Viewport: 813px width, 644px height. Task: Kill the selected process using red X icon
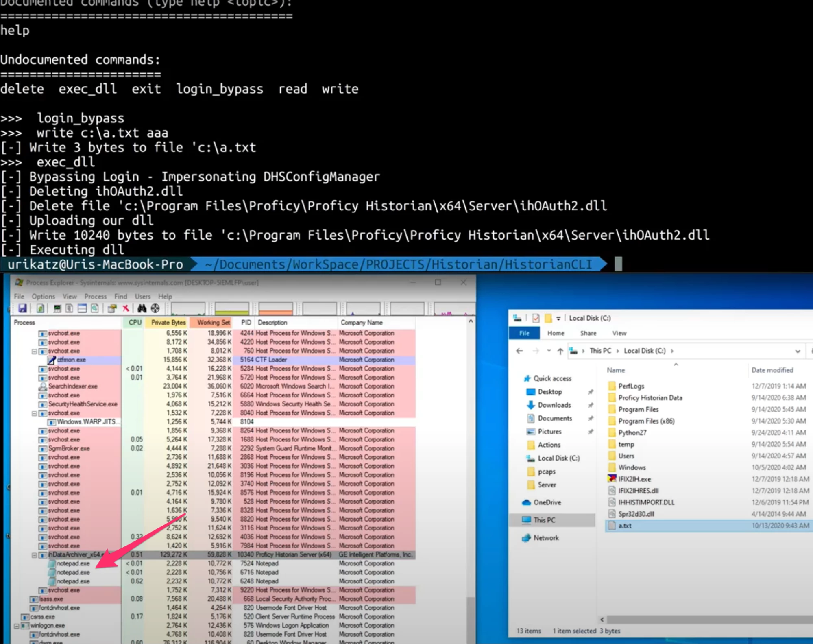tap(126, 309)
